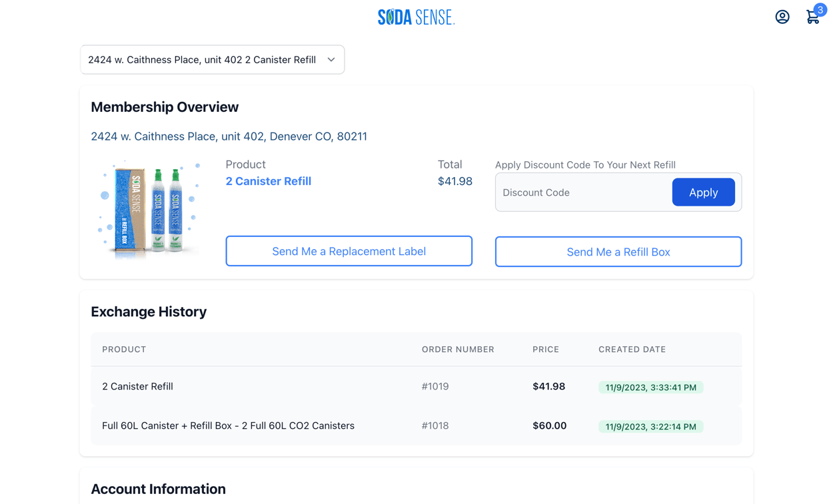Click the Membership Overview address line

(229, 136)
